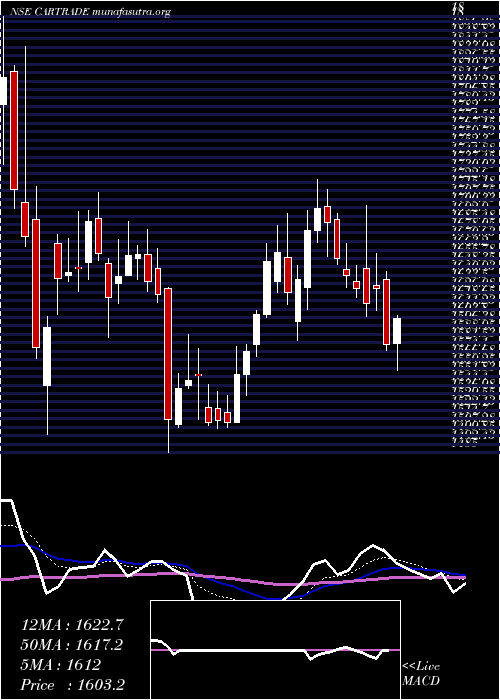Click inside the Live MACD inset chart
Screen dimensions: 500x700
[x=275, y=650]
